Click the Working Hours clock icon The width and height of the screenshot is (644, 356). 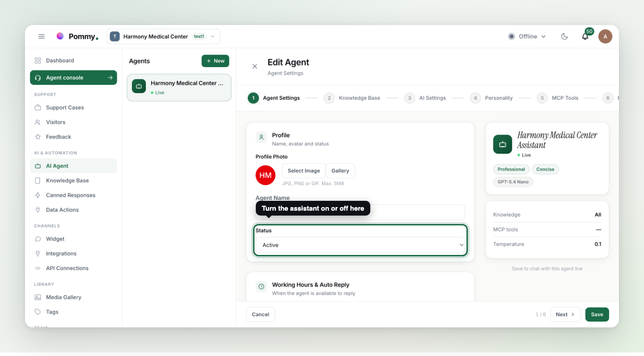pyautogui.click(x=261, y=287)
